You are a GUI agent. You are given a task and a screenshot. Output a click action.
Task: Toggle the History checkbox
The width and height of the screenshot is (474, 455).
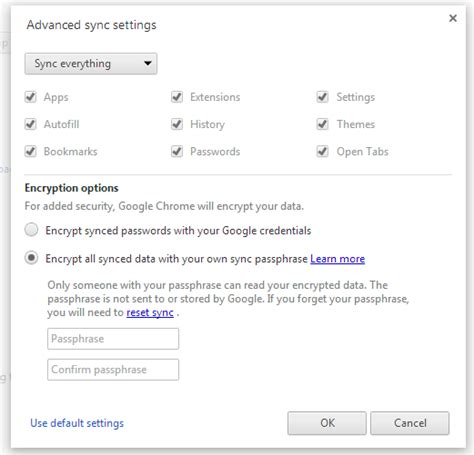(177, 124)
